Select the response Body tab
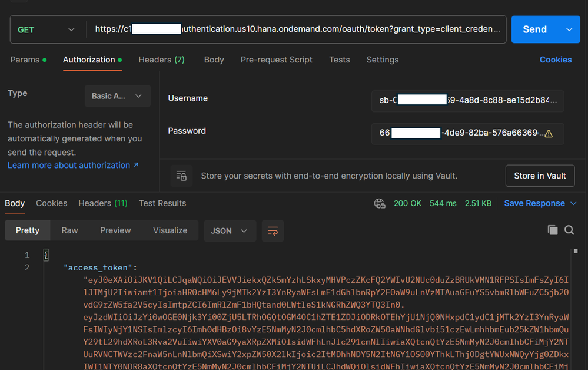588x370 pixels. point(15,203)
